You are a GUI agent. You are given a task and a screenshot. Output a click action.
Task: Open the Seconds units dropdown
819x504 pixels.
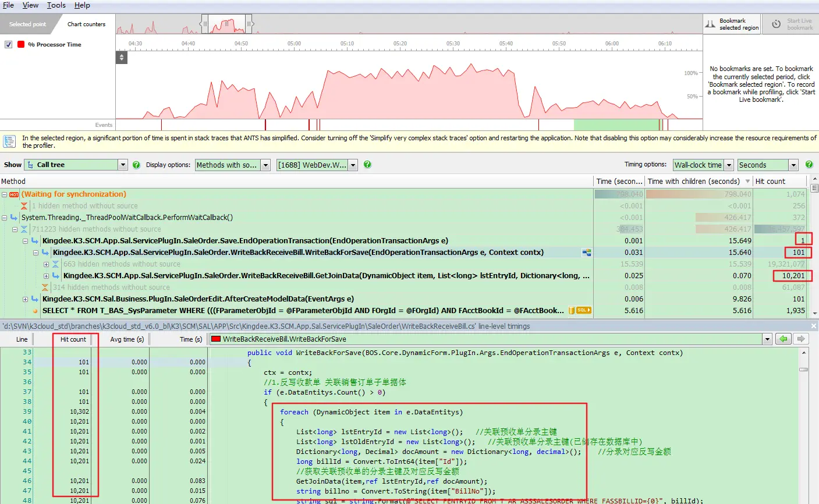(x=793, y=165)
